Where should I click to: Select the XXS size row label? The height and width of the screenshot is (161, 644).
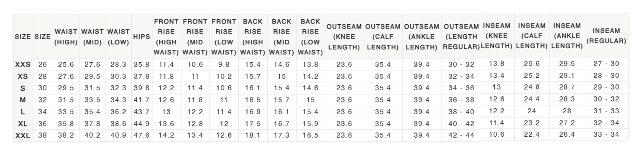pos(23,65)
